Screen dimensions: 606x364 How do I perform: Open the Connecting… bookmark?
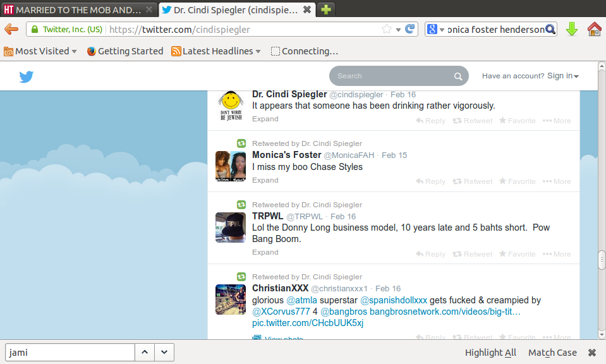[305, 51]
